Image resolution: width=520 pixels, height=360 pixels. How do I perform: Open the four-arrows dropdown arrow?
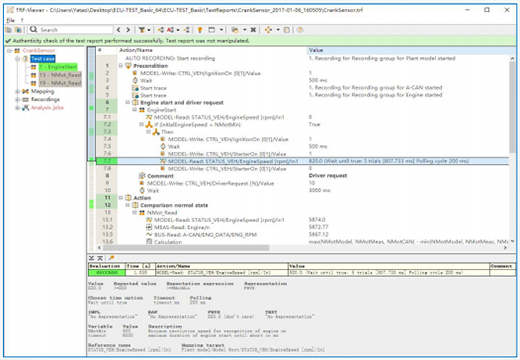click(x=278, y=30)
